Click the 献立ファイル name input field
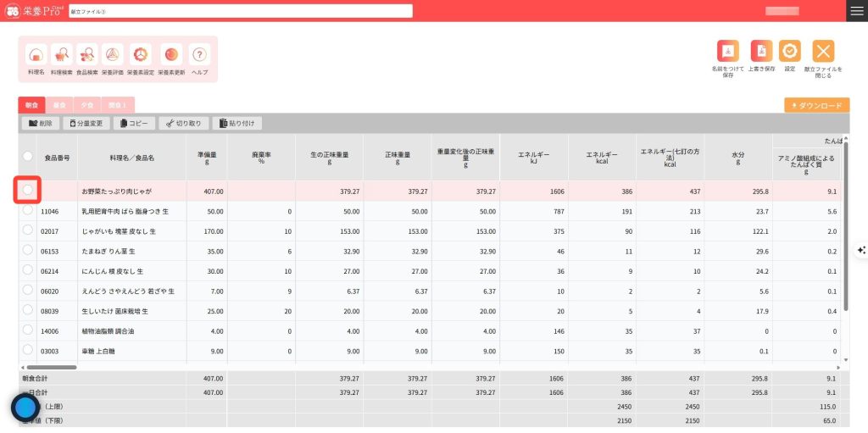The height and width of the screenshot is (433, 868). 240,11
